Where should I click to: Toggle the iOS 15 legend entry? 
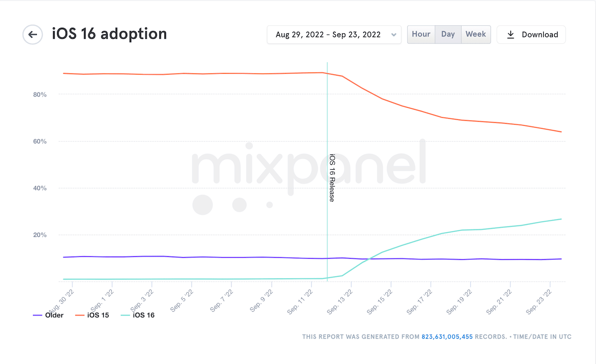pyautogui.click(x=97, y=315)
